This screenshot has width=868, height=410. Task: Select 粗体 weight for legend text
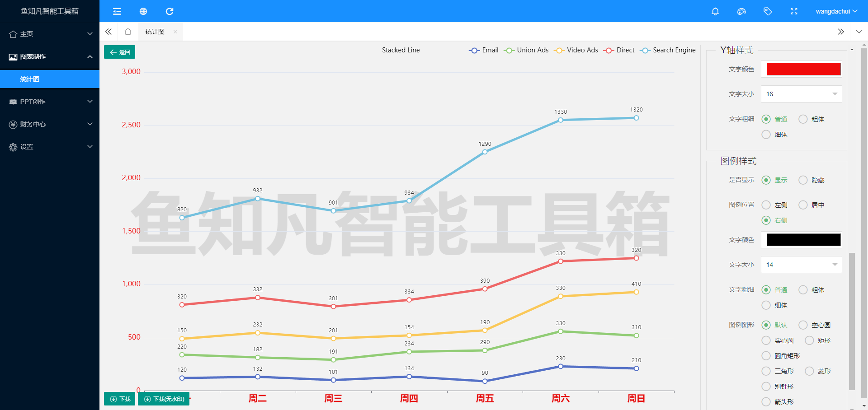click(x=811, y=290)
